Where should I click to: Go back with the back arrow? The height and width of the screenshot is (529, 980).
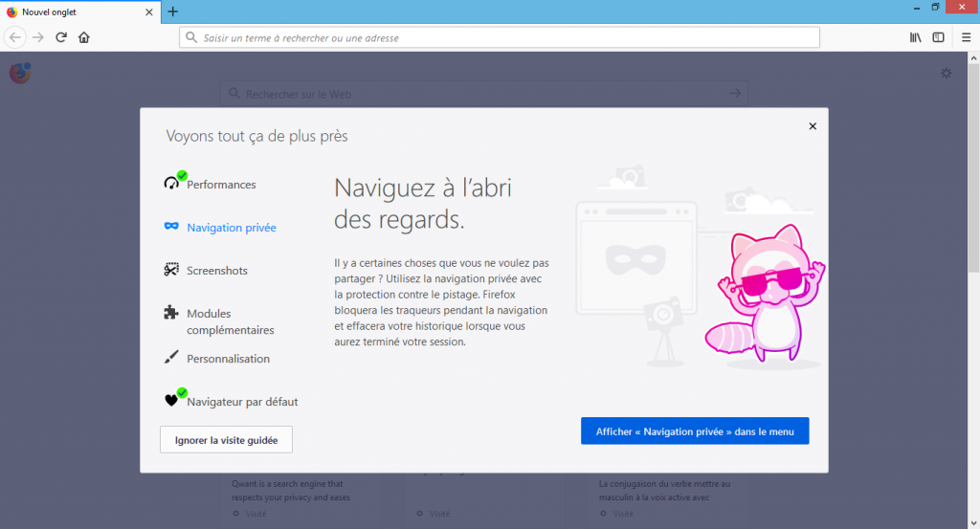coord(15,37)
